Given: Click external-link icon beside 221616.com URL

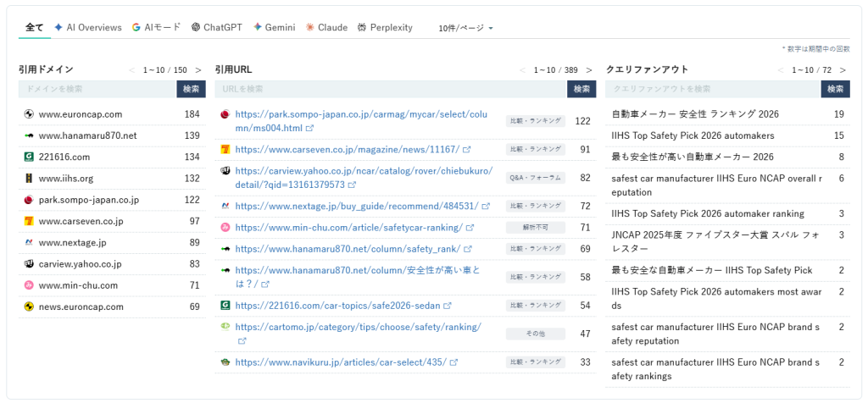Looking at the screenshot, I should [448, 306].
